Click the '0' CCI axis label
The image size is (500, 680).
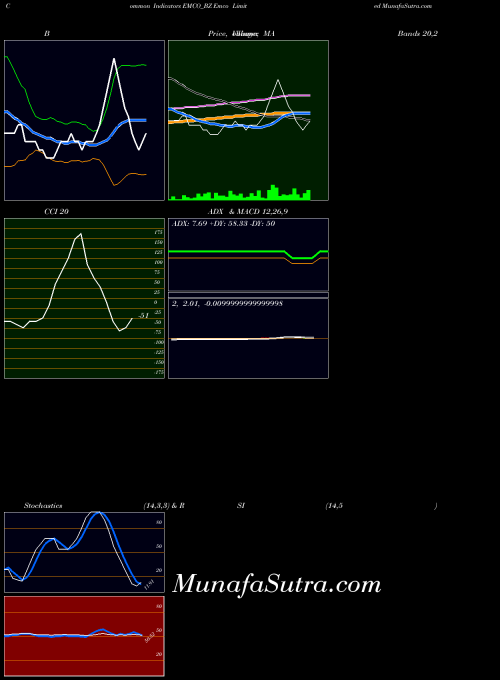pos(156,302)
